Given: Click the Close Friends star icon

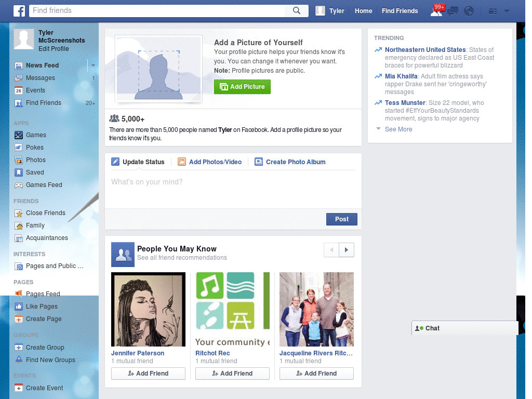Looking at the screenshot, I should (19, 214).
